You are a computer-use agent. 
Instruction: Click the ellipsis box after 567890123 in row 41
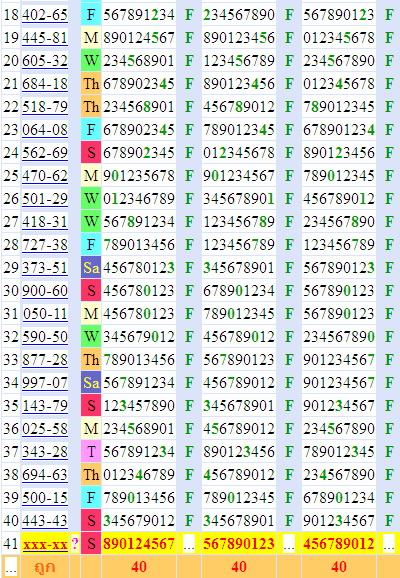coord(289,544)
